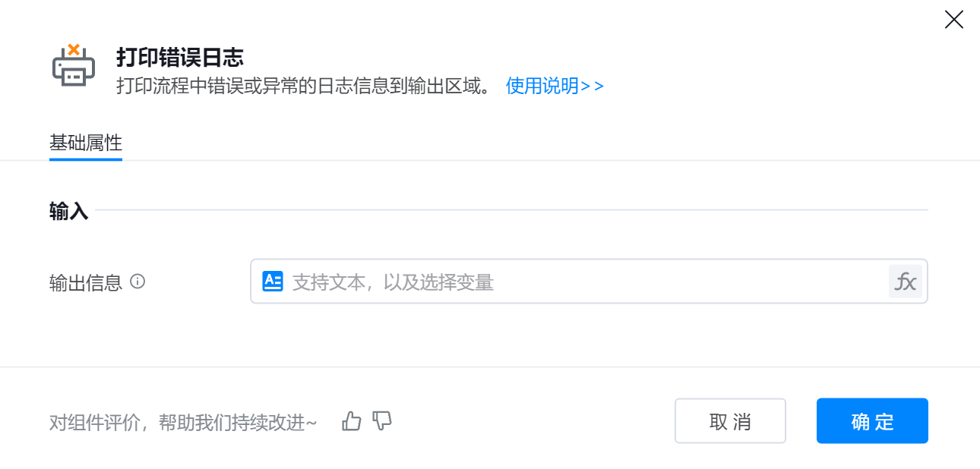Click the 输出信息 field label

click(x=86, y=283)
